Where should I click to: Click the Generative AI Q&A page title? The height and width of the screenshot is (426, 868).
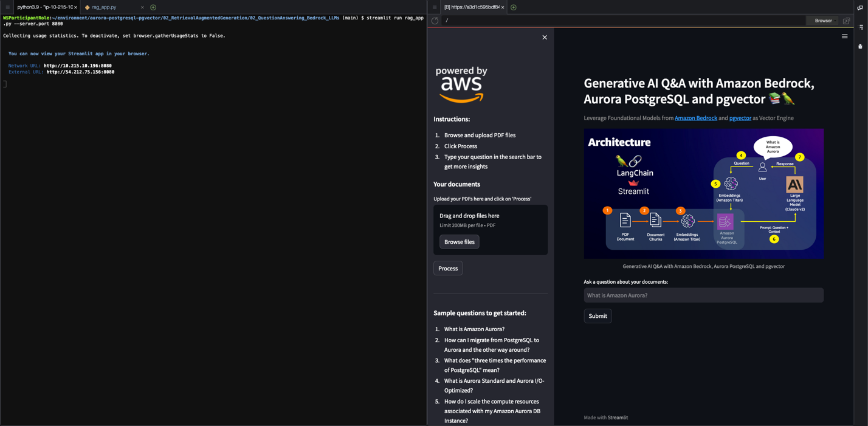(x=699, y=91)
